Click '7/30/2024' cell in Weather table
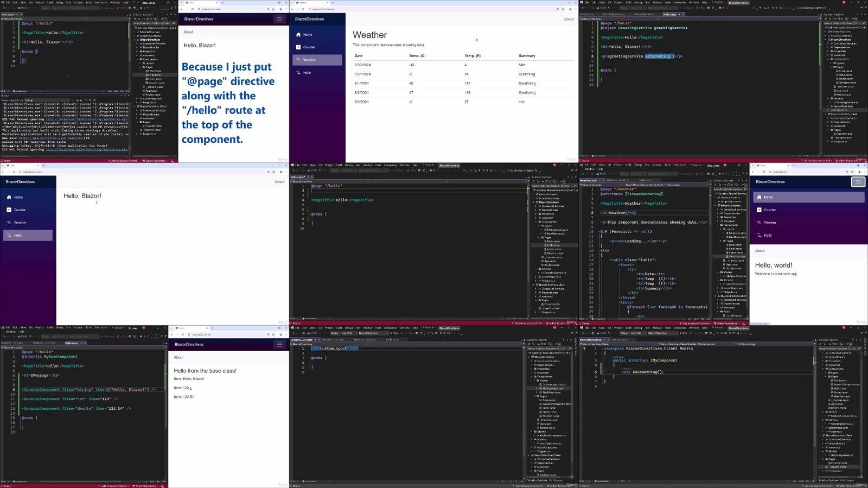 [x=362, y=65]
